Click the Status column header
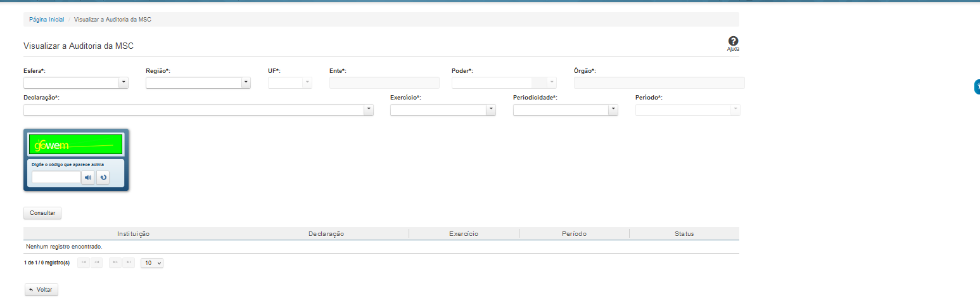Image resolution: width=980 pixels, height=305 pixels. click(684, 234)
